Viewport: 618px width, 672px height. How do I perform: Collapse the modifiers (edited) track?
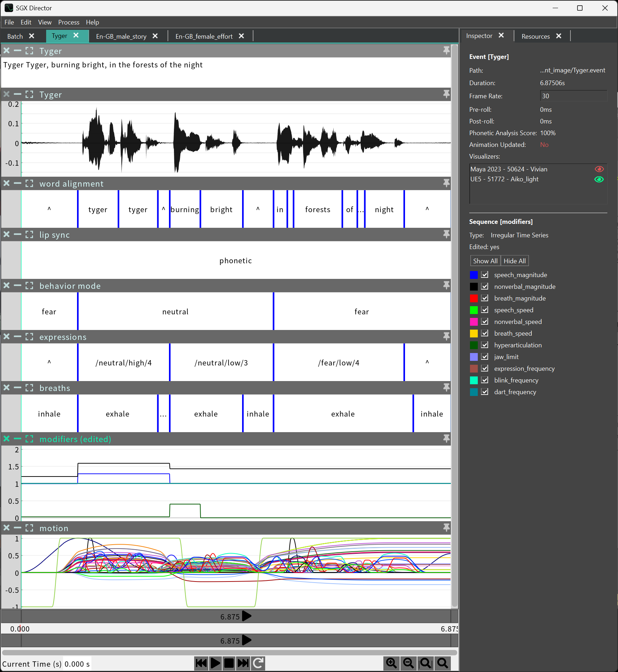pos(17,439)
